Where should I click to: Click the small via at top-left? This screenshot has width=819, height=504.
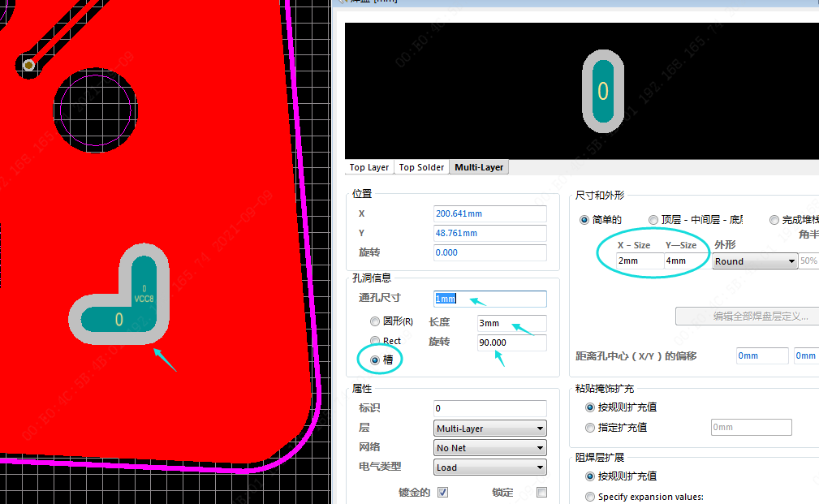pos(29,65)
